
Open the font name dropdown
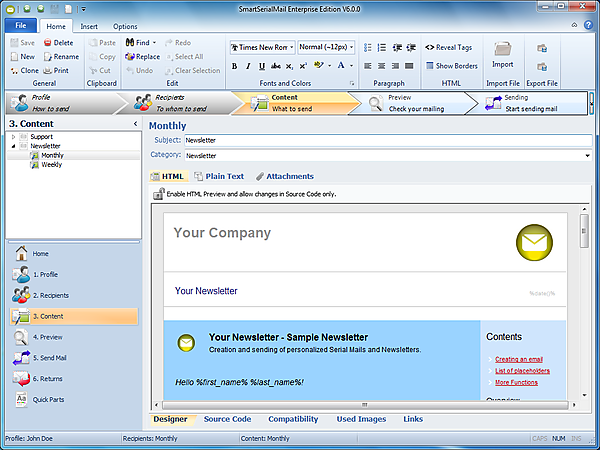tap(291, 47)
